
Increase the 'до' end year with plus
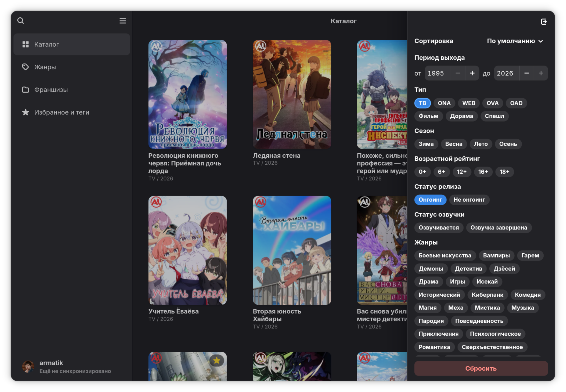(x=541, y=73)
